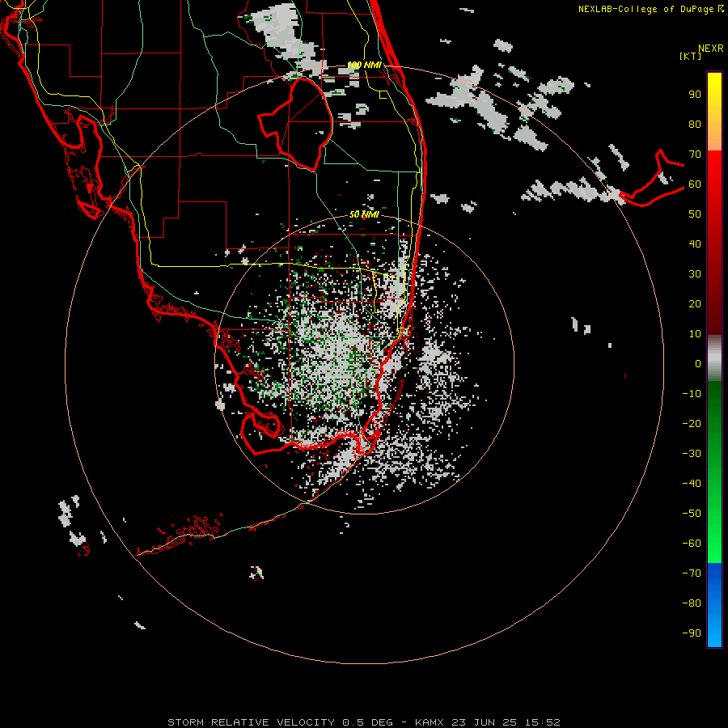Click the gray zero-velocity segment of the color bar
728x728 pixels.
pyautogui.click(x=714, y=358)
